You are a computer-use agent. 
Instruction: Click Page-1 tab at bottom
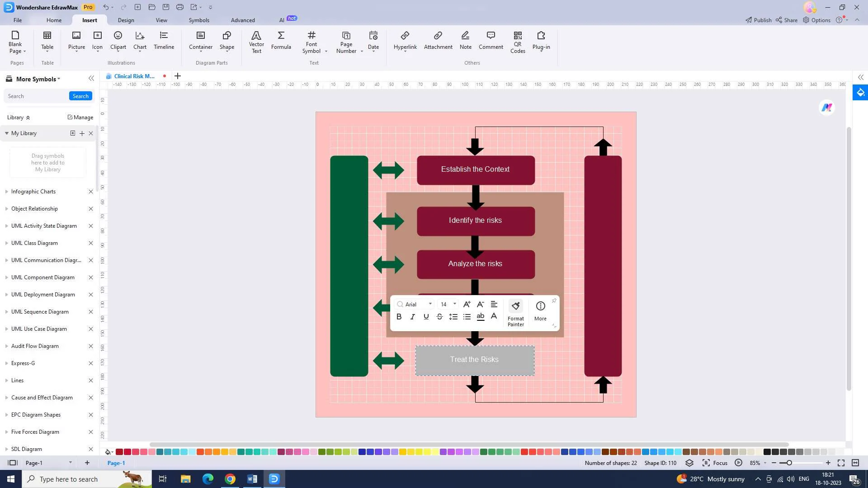pos(116,462)
